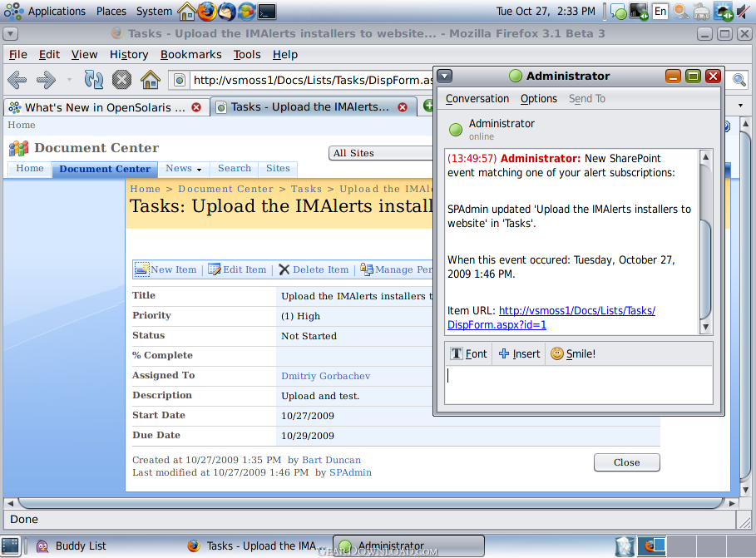Click the stop loading icon

coord(121,80)
